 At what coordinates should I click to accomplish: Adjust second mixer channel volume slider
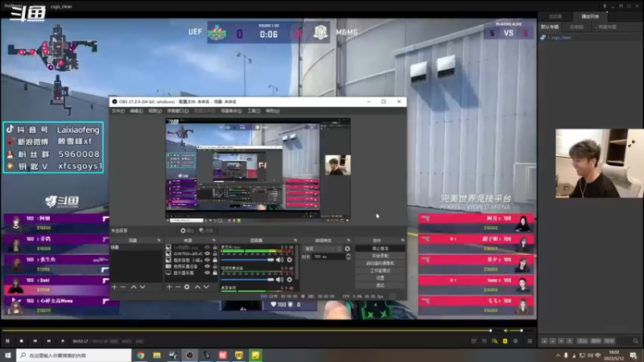point(247,279)
